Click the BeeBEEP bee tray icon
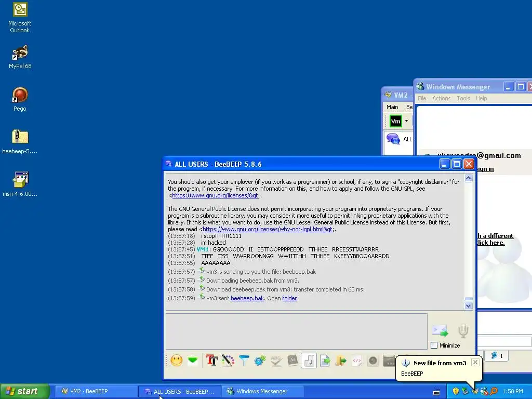 [x=475, y=391]
